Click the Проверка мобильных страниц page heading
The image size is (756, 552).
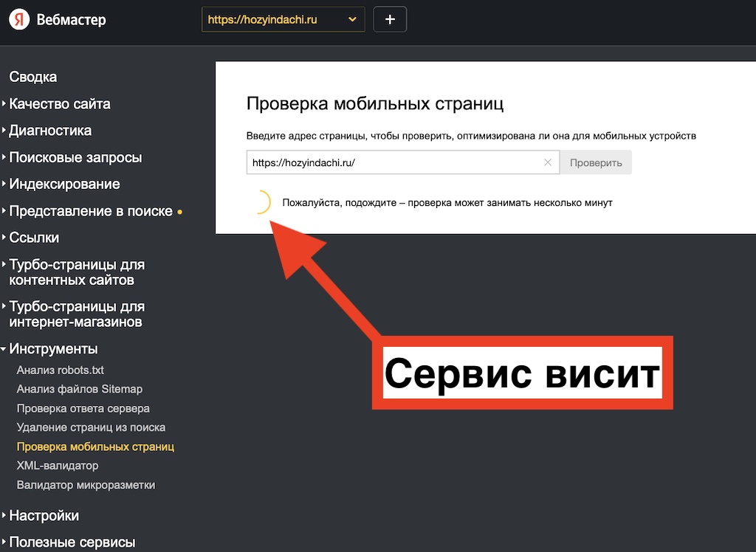coord(375,103)
